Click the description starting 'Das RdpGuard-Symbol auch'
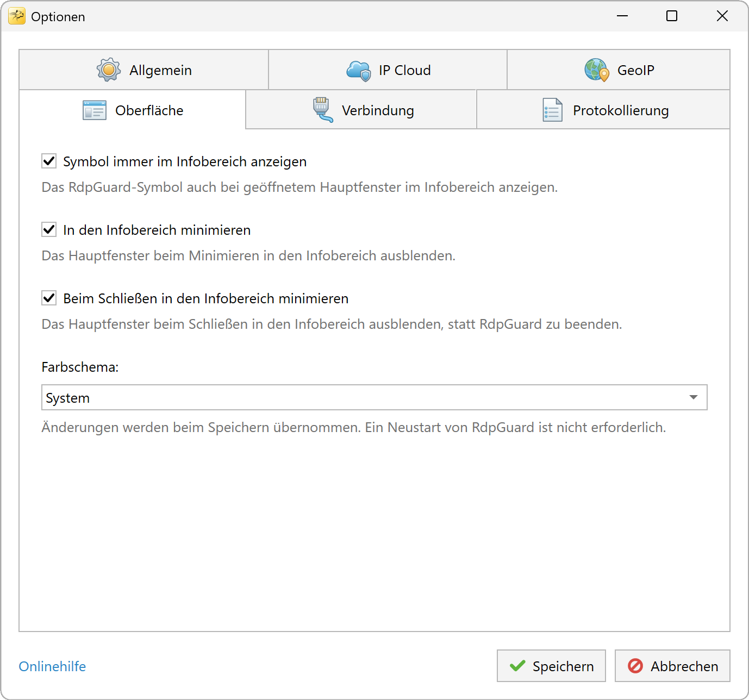This screenshot has width=749, height=700. pyautogui.click(x=299, y=187)
